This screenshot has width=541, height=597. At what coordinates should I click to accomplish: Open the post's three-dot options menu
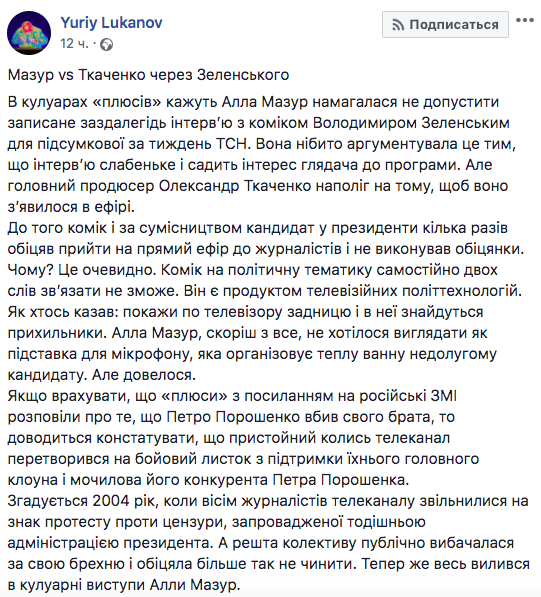click(x=524, y=20)
